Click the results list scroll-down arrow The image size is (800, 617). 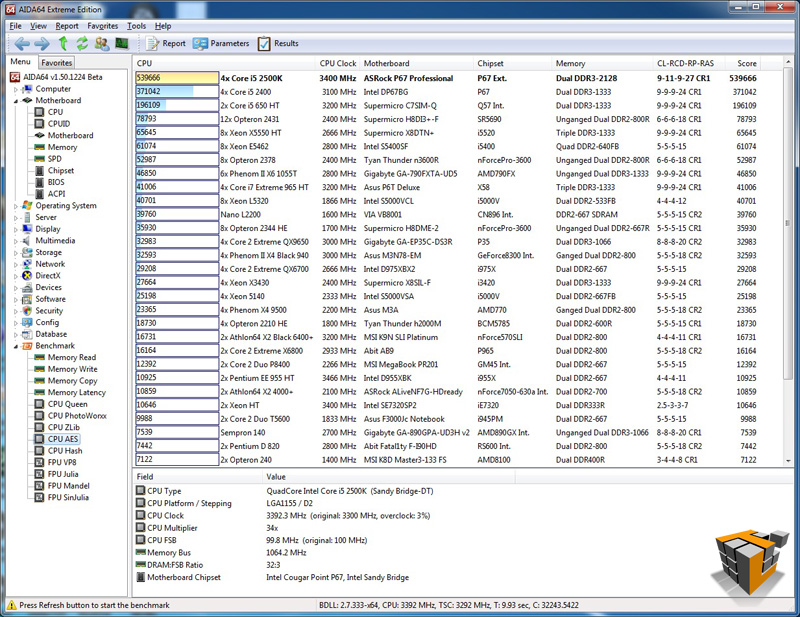coord(788,461)
